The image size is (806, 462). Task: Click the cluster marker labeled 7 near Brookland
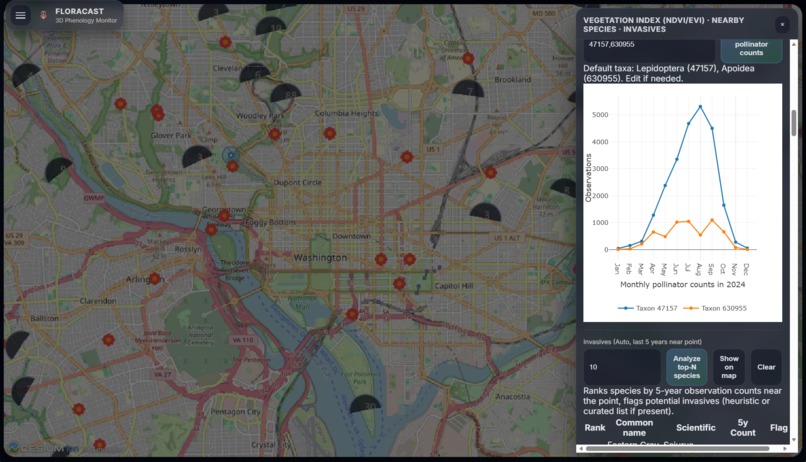(x=468, y=89)
